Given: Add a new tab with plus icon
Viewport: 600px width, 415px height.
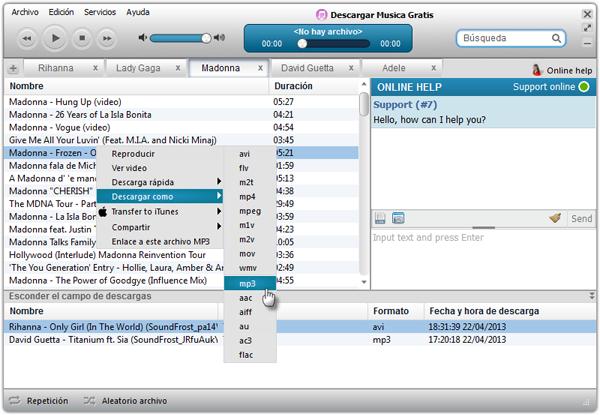Looking at the screenshot, I should [x=13, y=68].
